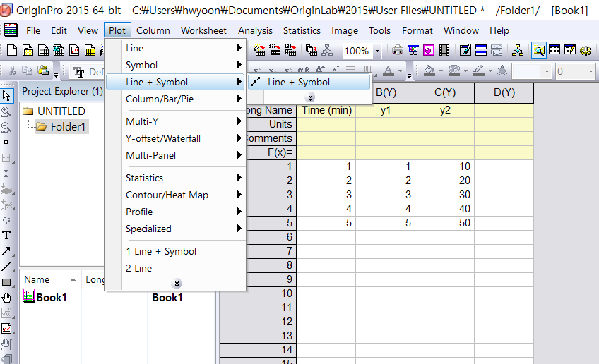The height and width of the screenshot is (364, 599).
Task: Open the Multi-Panel submenu
Action: click(x=175, y=155)
